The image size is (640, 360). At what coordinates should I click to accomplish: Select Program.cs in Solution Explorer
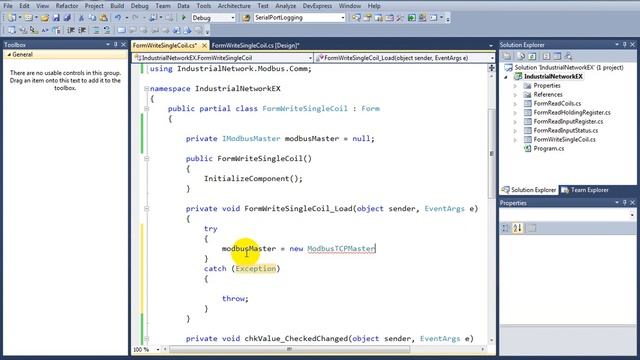coord(549,149)
